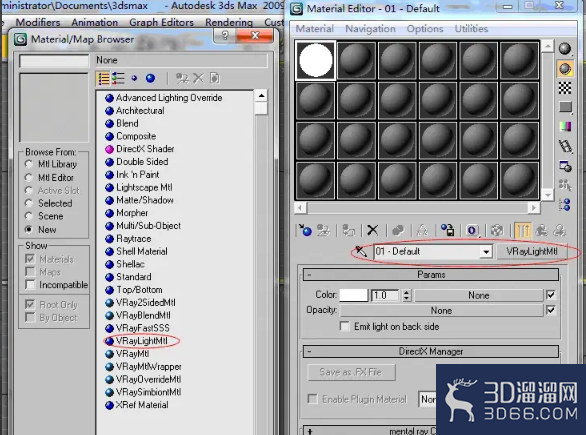Click Material ID Channel icon
586x435 pixels.
[x=472, y=231]
